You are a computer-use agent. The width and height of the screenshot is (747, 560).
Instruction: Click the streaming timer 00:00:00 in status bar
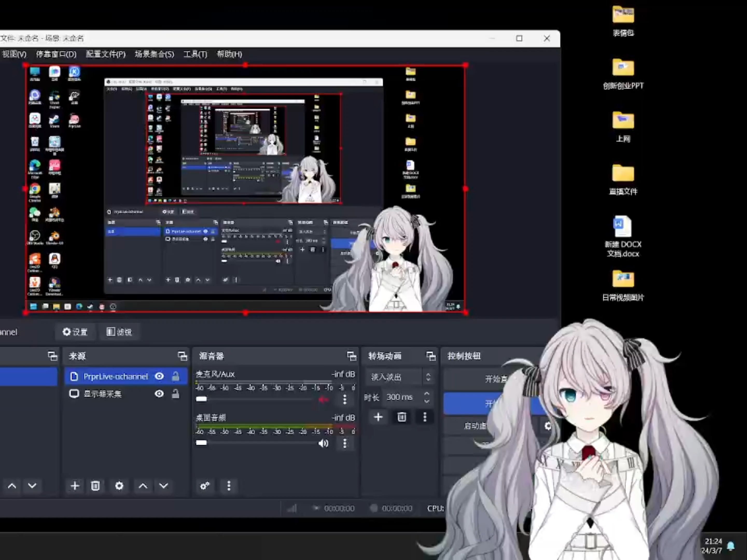tap(339, 508)
